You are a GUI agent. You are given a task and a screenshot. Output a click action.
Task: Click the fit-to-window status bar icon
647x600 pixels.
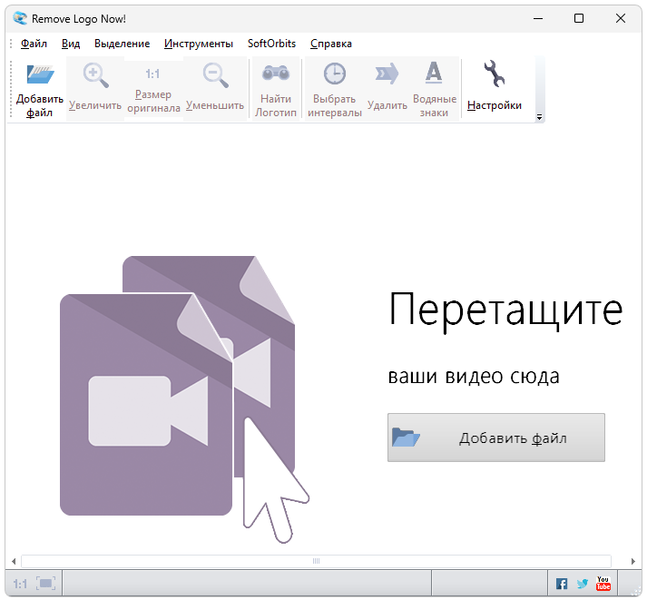click(x=46, y=583)
